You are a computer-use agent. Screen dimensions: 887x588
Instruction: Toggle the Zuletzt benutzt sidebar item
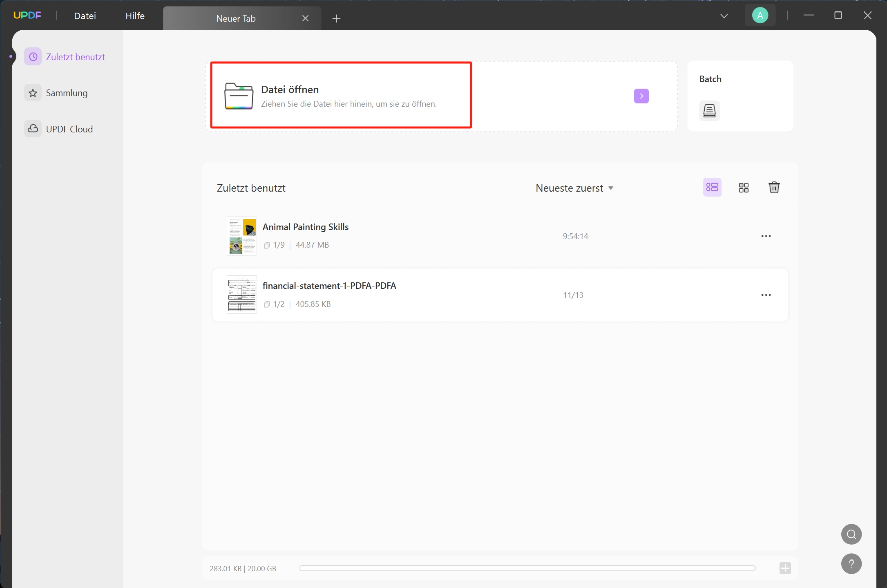tap(66, 56)
